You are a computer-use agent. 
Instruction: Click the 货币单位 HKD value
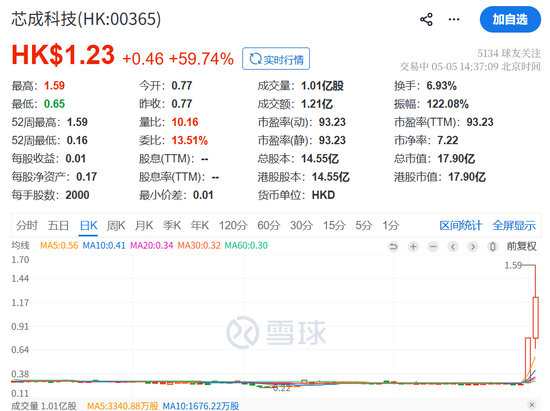tap(323, 195)
